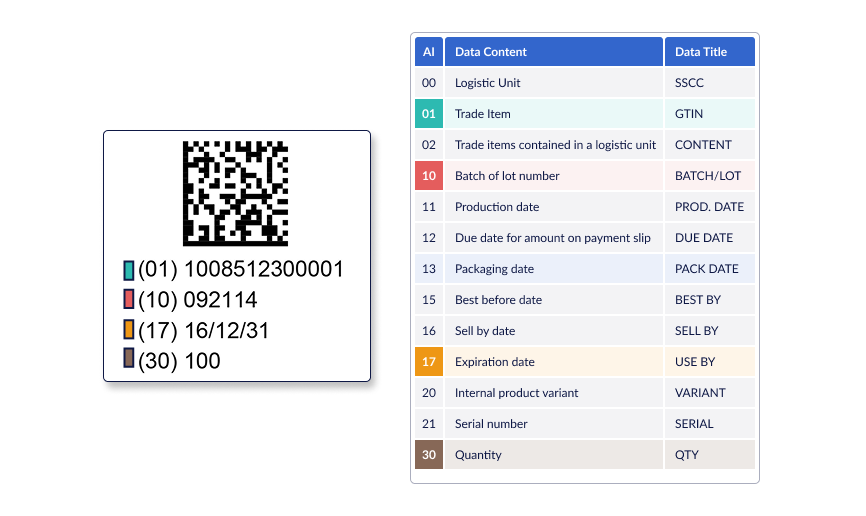Click the PROD. DATE cell

[x=710, y=207]
